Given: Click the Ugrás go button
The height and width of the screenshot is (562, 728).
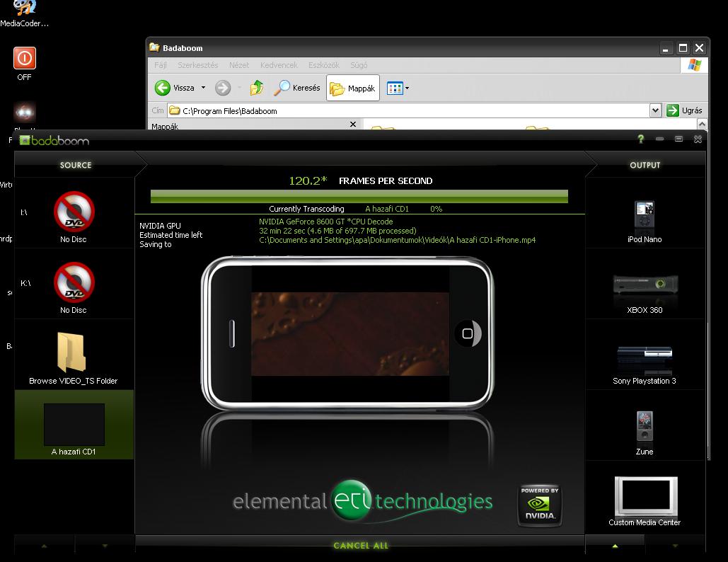Looking at the screenshot, I should pos(684,110).
